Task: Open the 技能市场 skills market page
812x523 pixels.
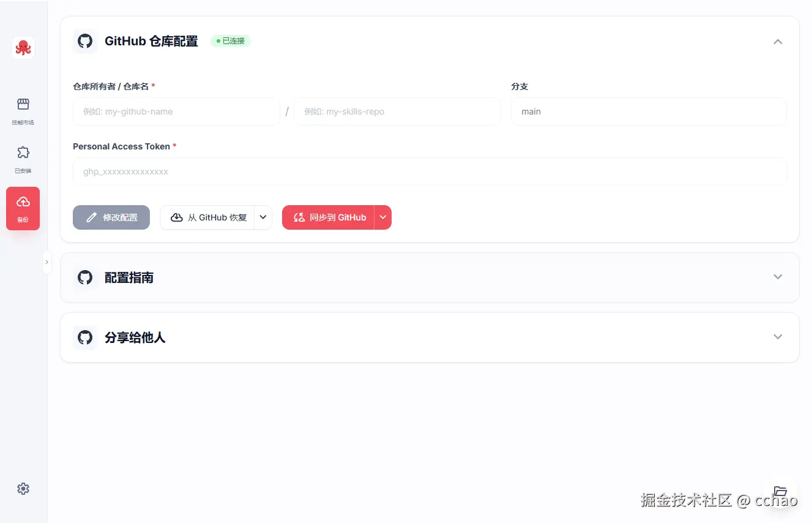Action: click(x=23, y=111)
